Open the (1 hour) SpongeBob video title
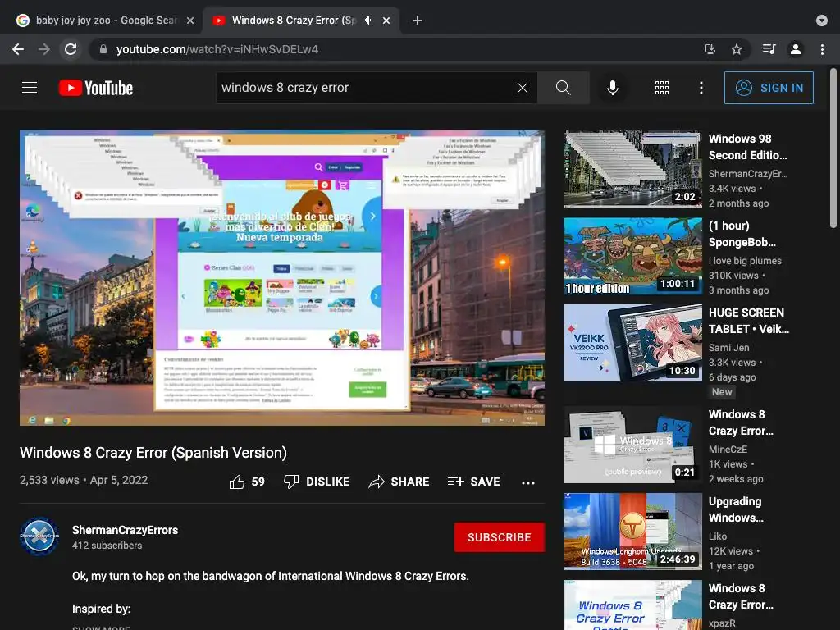840x630 pixels. (742, 234)
